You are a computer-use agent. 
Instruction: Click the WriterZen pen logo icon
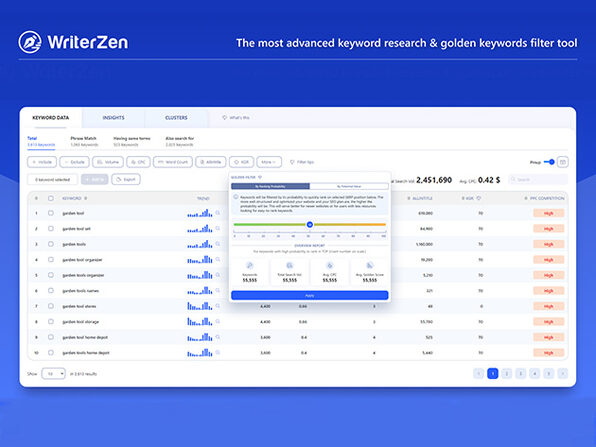click(x=30, y=42)
